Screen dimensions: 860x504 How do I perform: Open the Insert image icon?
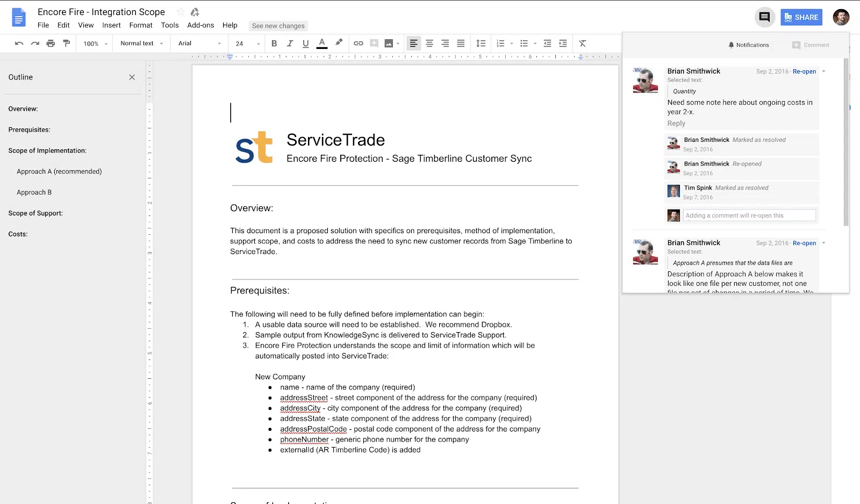[389, 44]
